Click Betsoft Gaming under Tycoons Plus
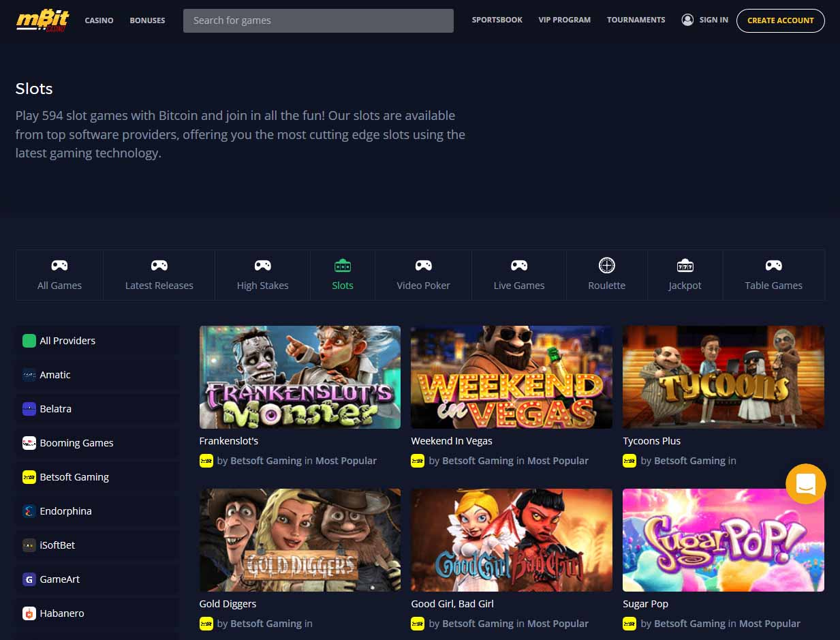The image size is (840, 640). click(689, 461)
